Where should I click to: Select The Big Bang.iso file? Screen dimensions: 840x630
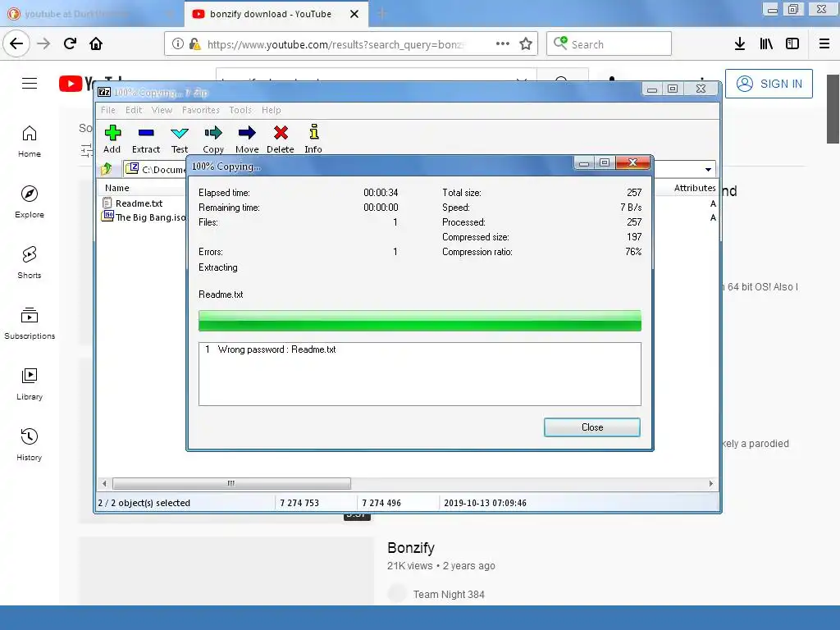click(144, 217)
